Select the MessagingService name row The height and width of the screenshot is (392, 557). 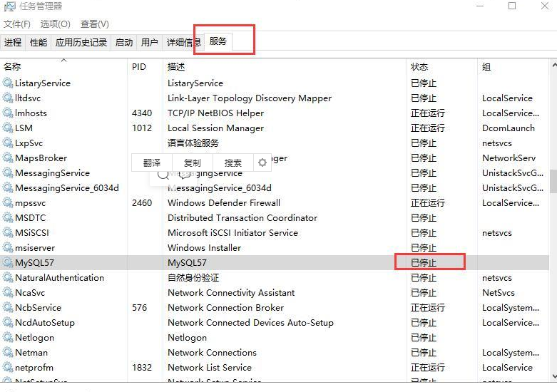pos(52,173)
